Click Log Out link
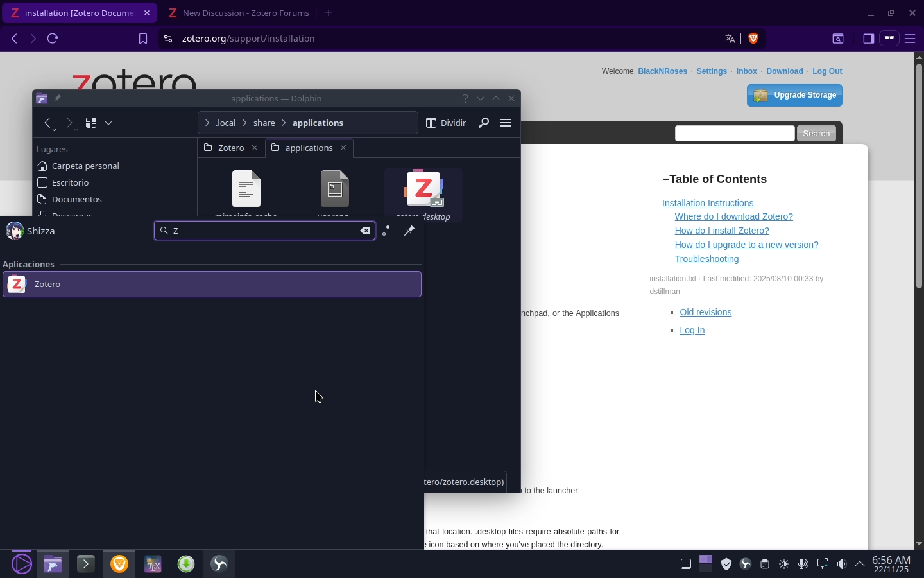This screenshot has height=578, width=924. point(828,71)
